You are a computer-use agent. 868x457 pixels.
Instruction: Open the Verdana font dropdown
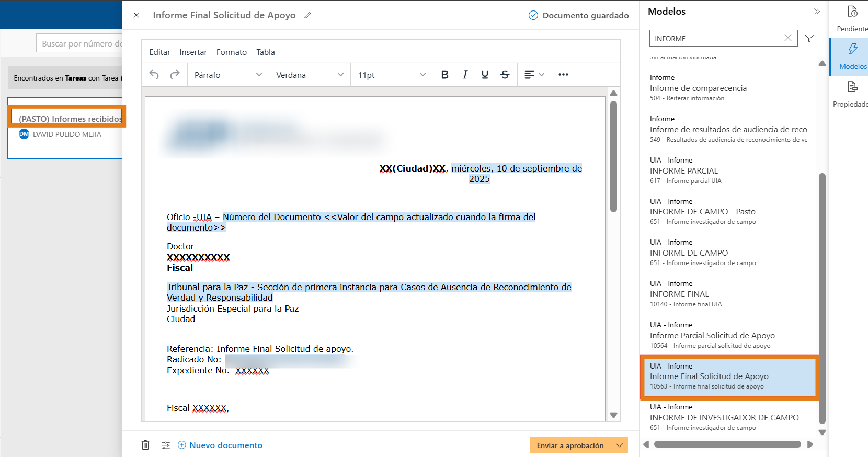310,75
